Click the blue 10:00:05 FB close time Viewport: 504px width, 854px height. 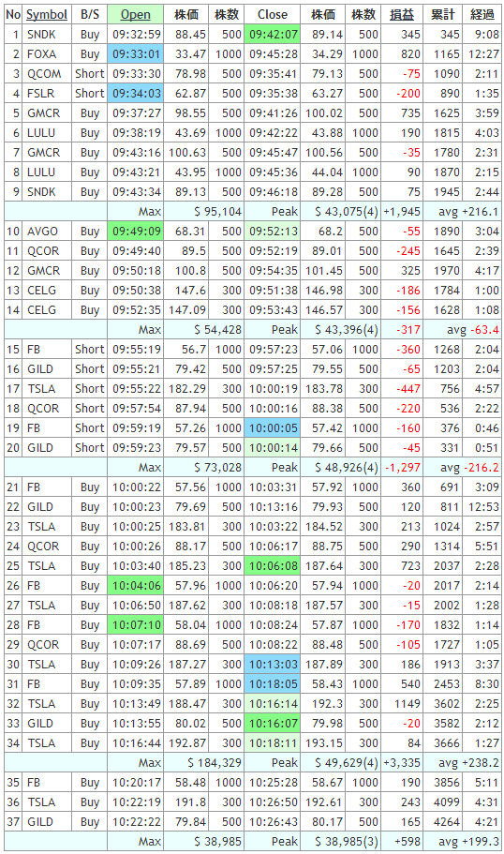(x=273, y=427)
